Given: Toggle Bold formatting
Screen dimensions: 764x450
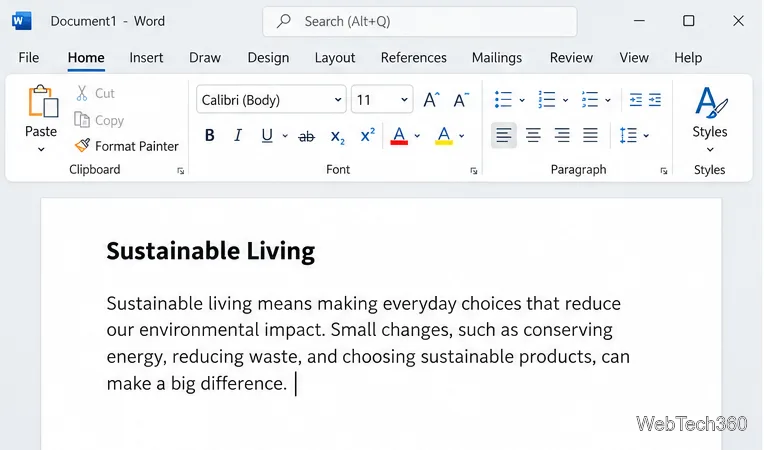Looking at the screenshot, I should (210, 135).
